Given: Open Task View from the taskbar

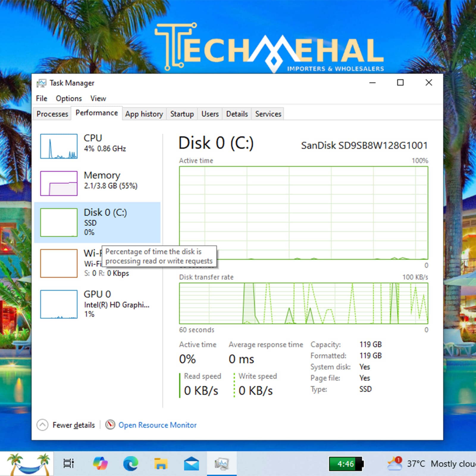Looking at the screenshot, I should point(69,464).
